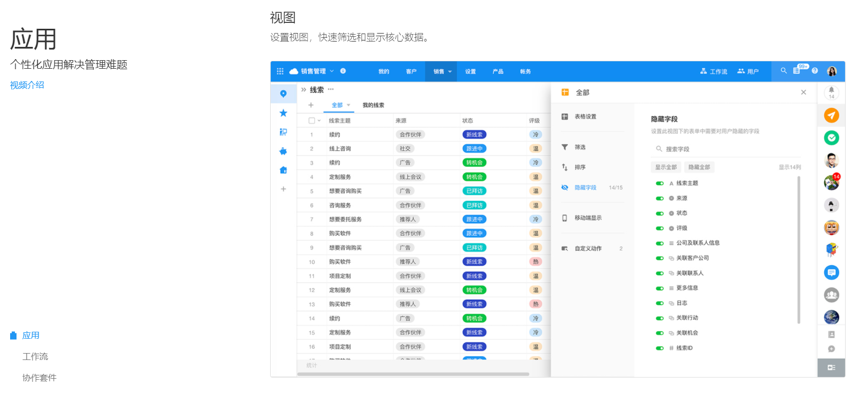Toggle visibility of 公司及联系人信息 field

[x=660, y=243]
